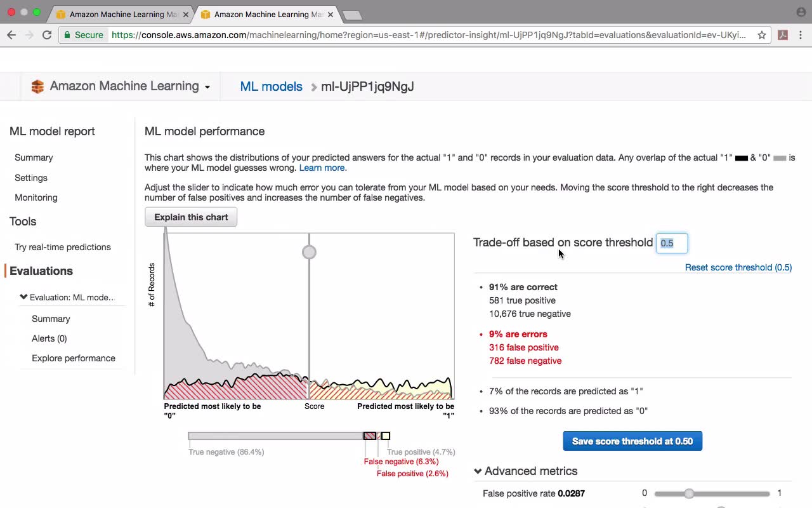Close the first Amazon Machine Learning tab
The height and width of the screenshot is (508, 812).
coord(185,14)
